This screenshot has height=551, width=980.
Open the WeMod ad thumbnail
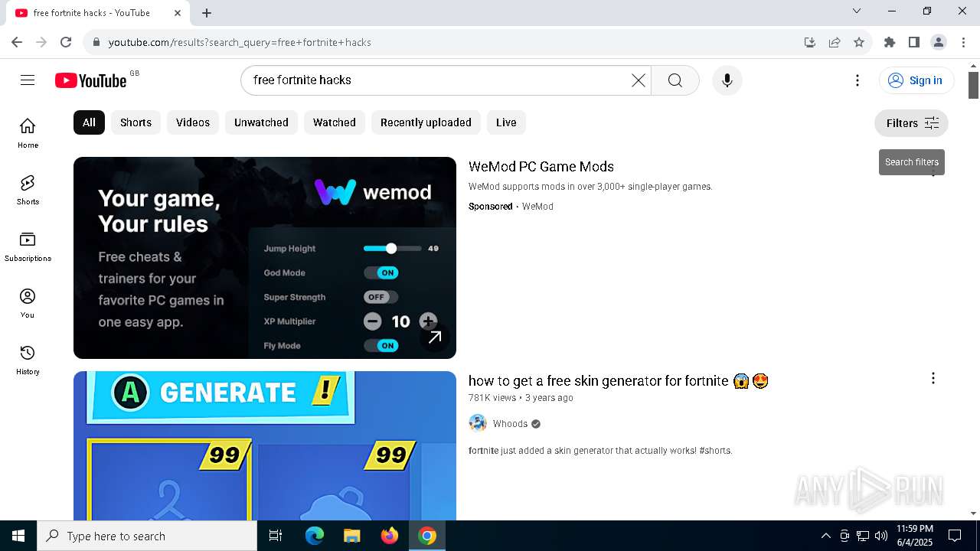[x=265, y=258]
